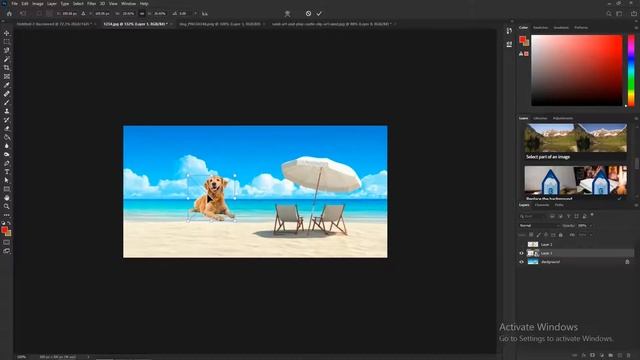
Task: Click the foreground color swatch in toolbar
Action: [4, 230]
